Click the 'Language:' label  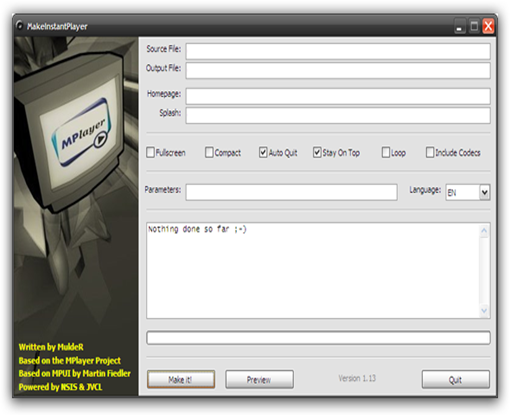tap(425, 190)
